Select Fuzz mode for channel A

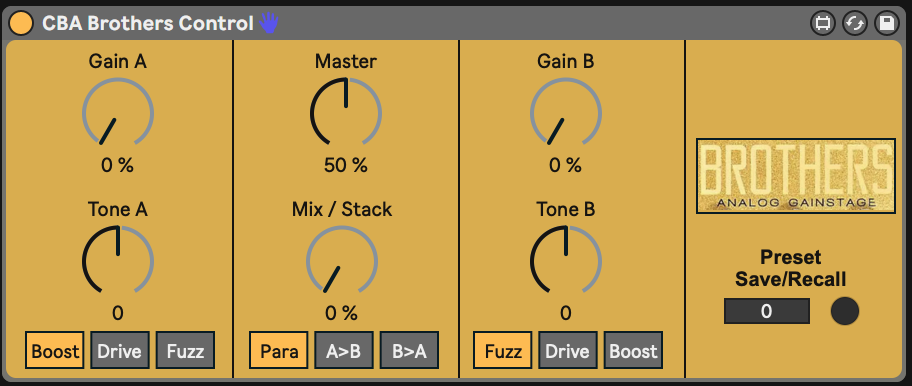(x=186, y=351)
